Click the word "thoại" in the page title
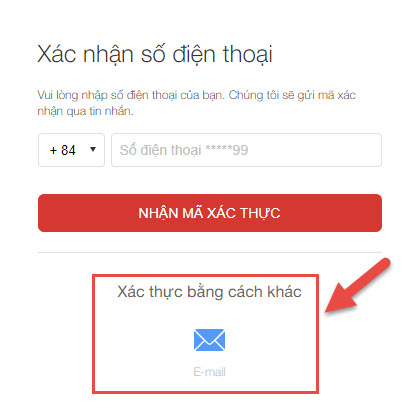Screen dimensions: 417x403 pyautogui.click(x=248, y=54)
